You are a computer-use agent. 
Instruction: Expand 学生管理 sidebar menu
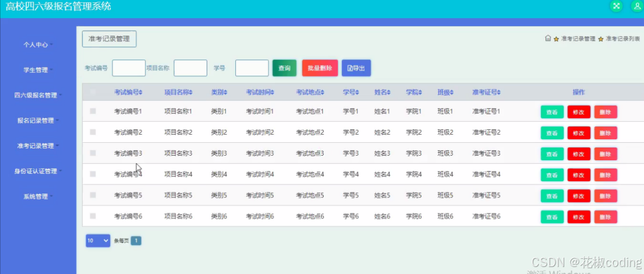click(38, 70)
